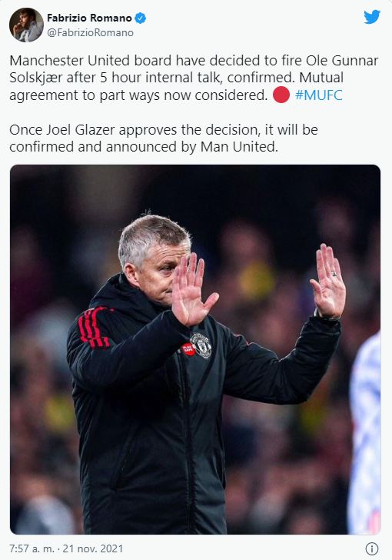Click the red circle emoji
Viewport: 392px width, 560px height.
281,95
